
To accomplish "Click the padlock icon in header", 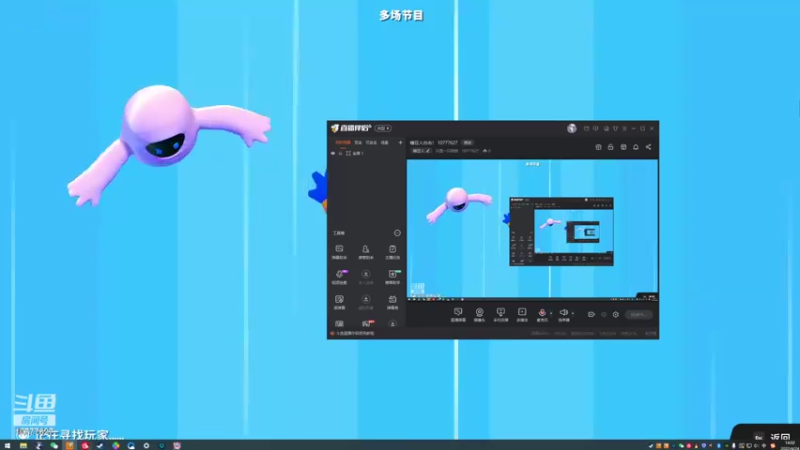I will (610, 147).
